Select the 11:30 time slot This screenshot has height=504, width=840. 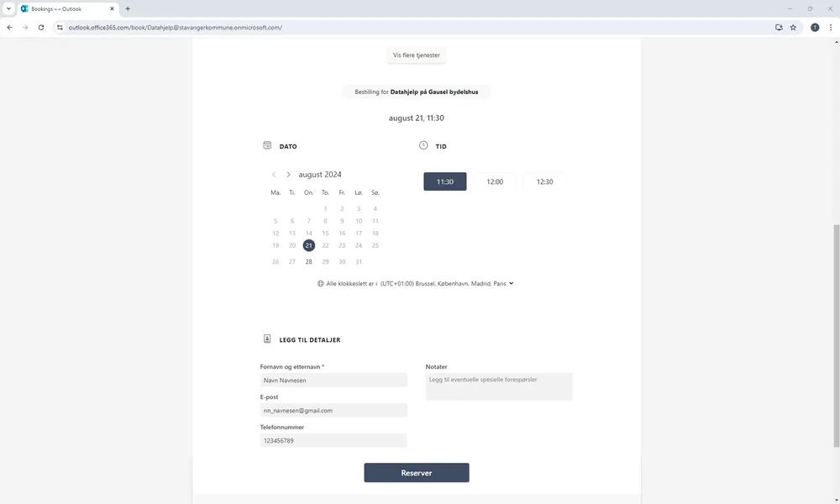pyautogui.click(x=444, y=181)
